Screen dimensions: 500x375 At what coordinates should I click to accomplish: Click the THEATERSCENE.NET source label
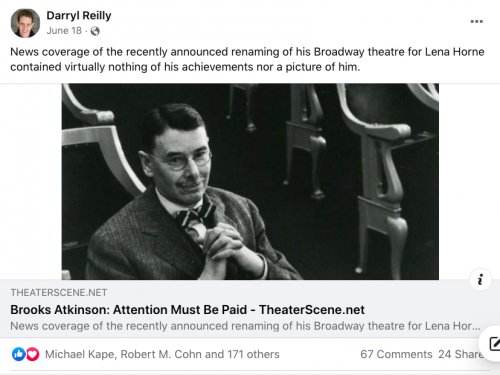click(x=59, y=293)
